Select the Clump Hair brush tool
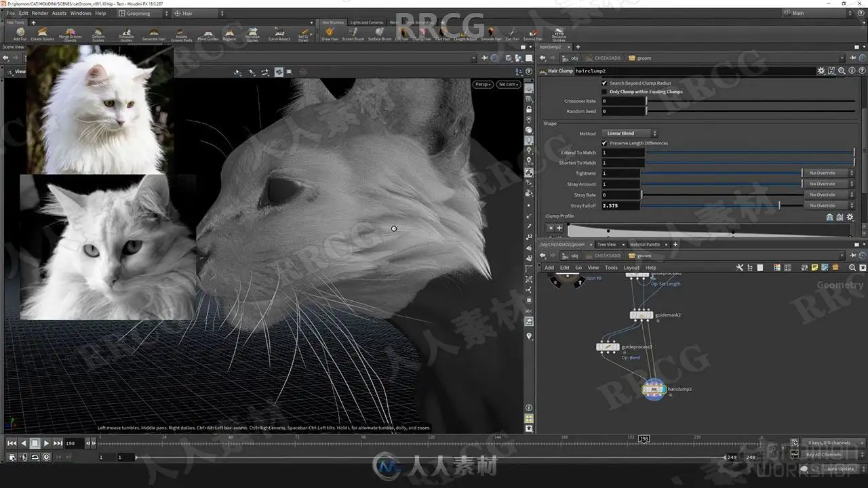This screenshot has width=868, height=488. click(x=422, y=34)
